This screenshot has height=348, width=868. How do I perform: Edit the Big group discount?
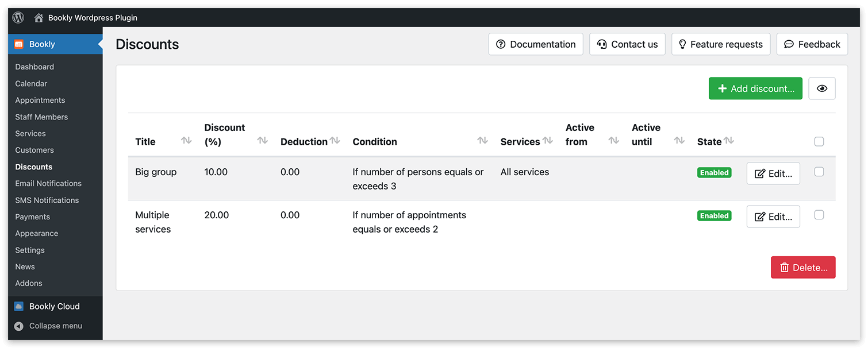(x=773, y=173)
